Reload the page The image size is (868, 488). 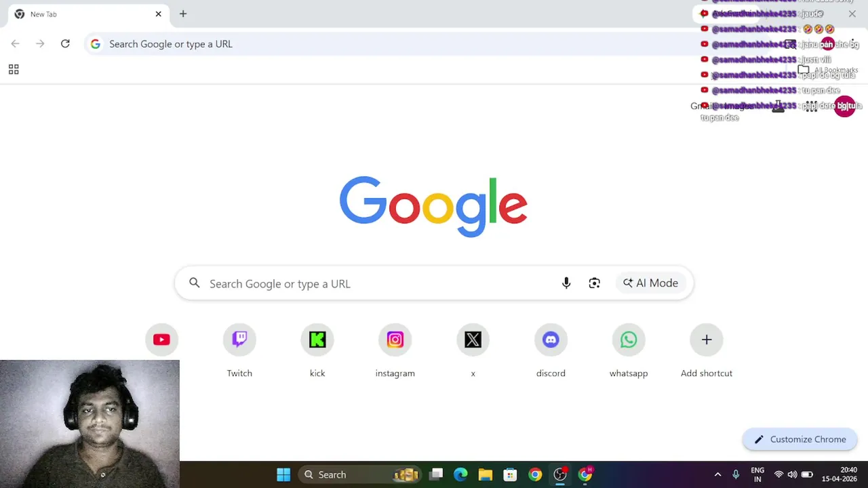[x=65, y=43]
